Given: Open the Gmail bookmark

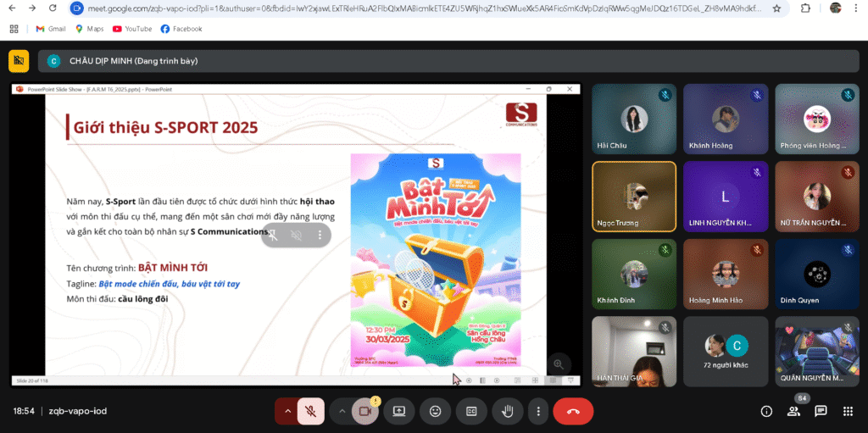Looking at the screenshot, I should tap(51, 29).
